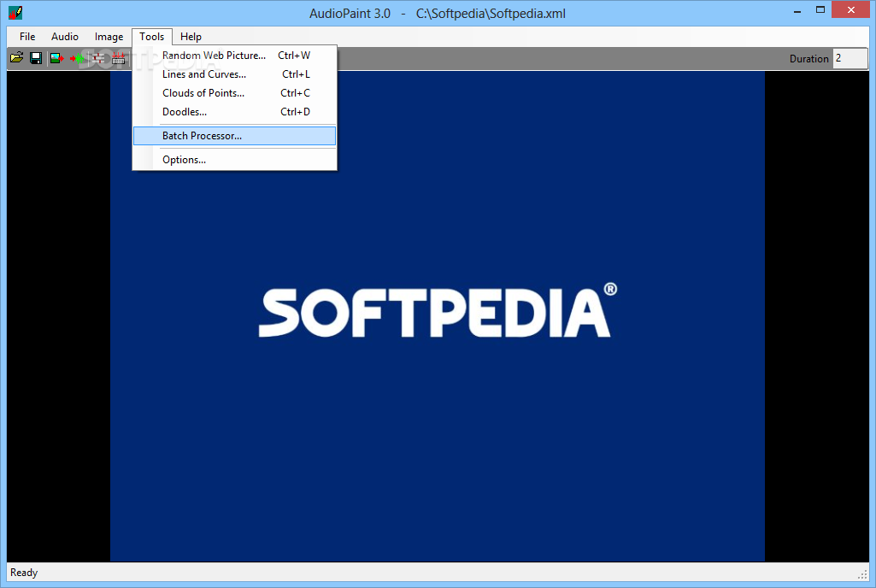Screen dimensions: 876x588
Task: Choose Doodles from the Tools menu
Action: click(x=235, y=112)
